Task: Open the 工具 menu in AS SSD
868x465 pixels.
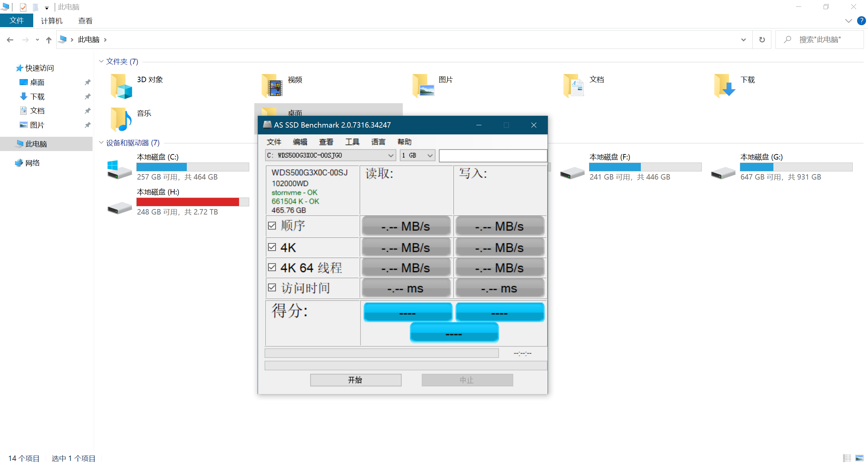Action: pos(352,142)
